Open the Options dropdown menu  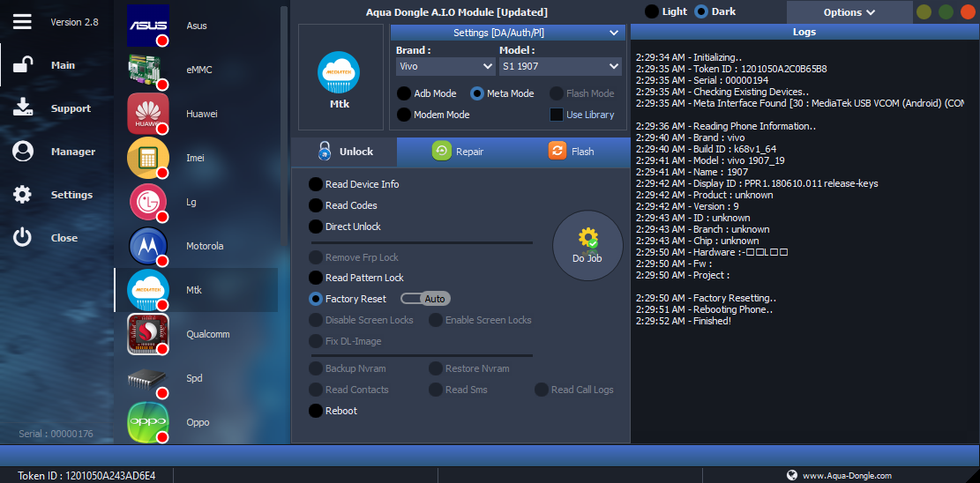point(849,11)
